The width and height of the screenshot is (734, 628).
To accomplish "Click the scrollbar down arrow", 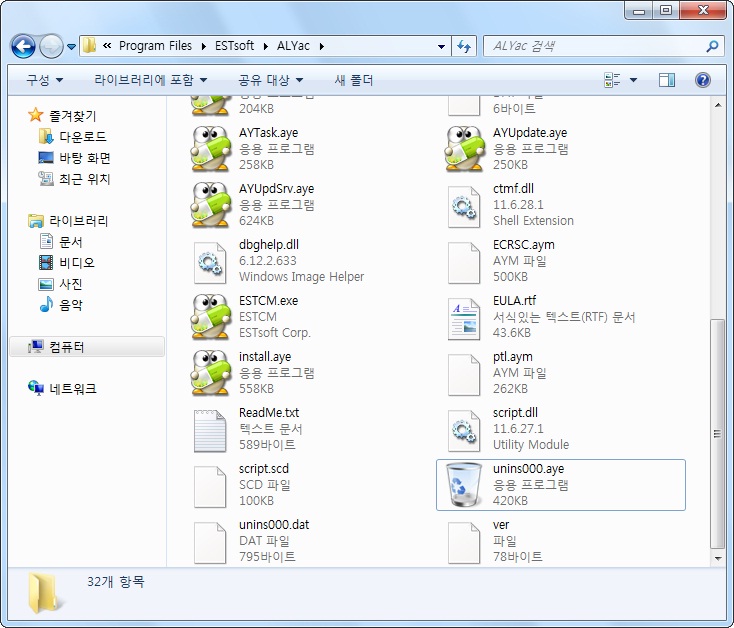I will click(x=718, y=558).
